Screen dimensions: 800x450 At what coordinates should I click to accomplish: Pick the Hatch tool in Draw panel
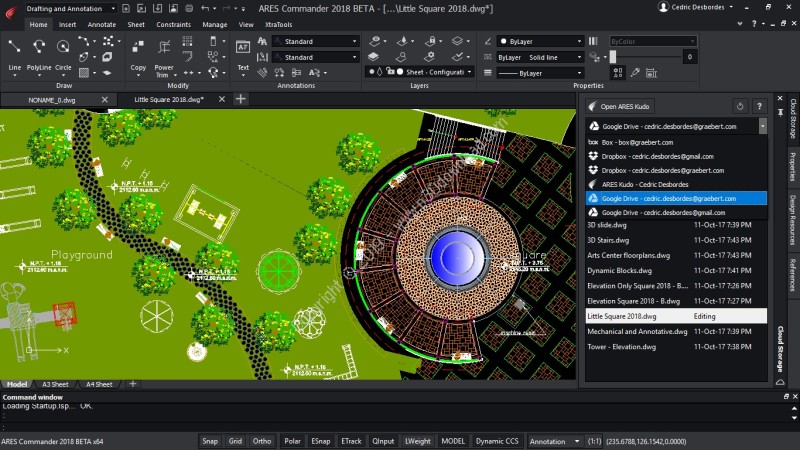point(84,73)
